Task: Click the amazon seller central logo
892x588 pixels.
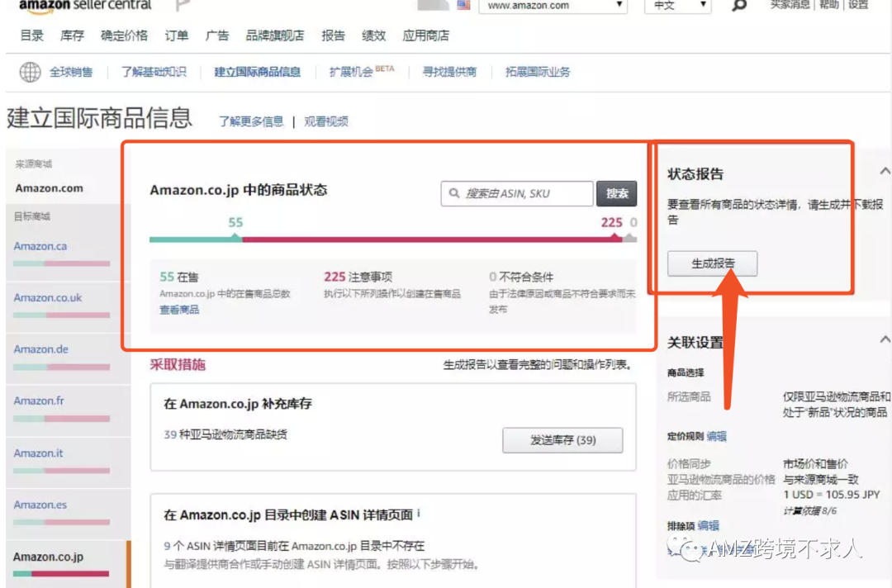Action: [x=85, y=5]
